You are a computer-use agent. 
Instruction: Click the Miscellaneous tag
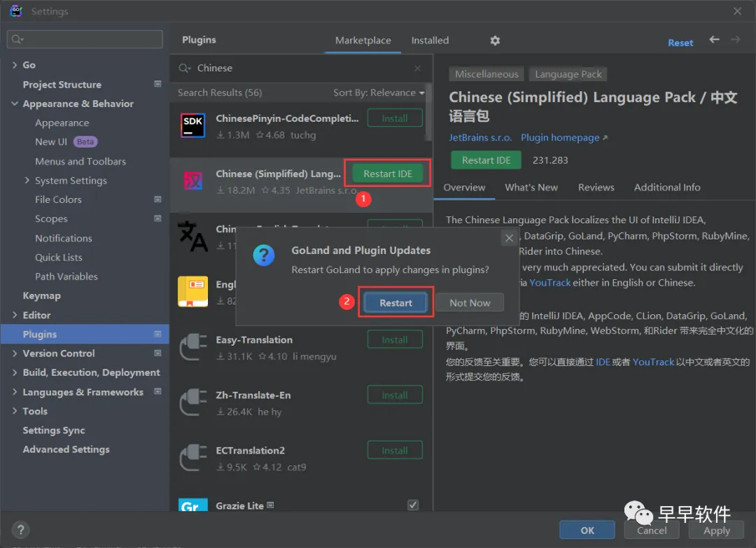point(486,74)
